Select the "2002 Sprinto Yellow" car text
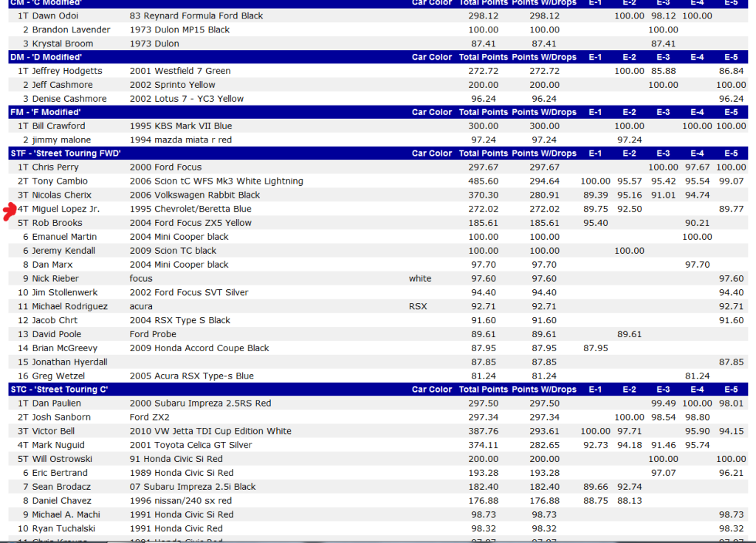The width and height of the screenshot is (756, 543). (x=172, y=86)
